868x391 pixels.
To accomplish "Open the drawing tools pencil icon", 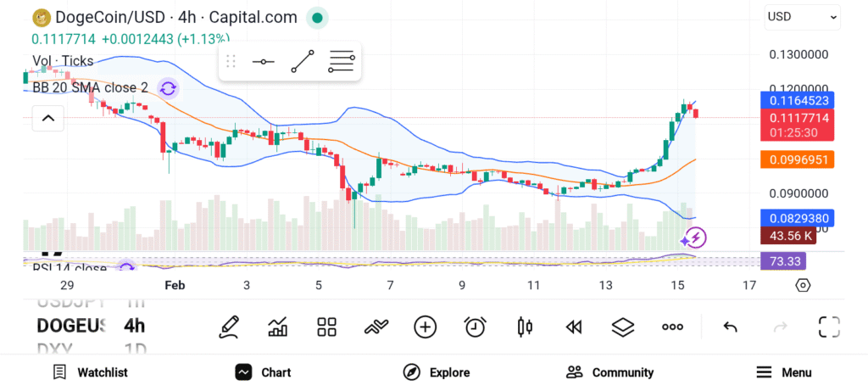I will (x=228, y=327).
